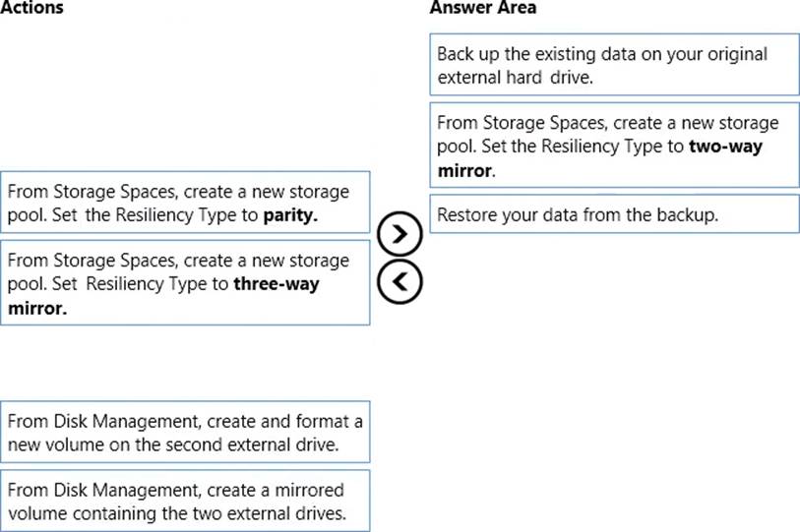
Task: Select the three-way mirror storage pool action
Action: [185, 282]
